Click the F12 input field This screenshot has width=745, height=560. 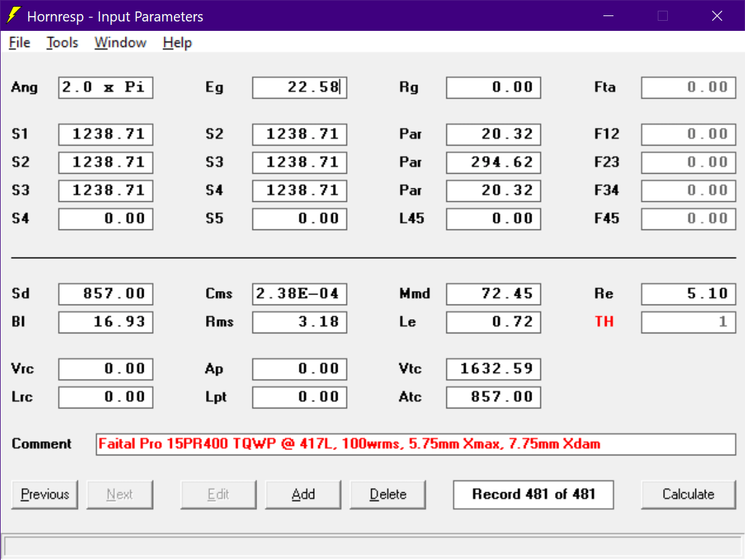click(689, 134)
